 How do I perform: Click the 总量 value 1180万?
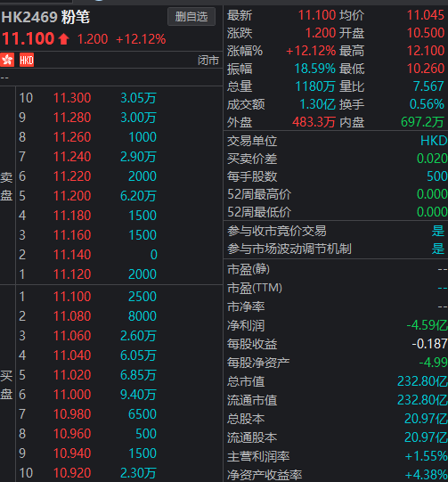pos(315,86)
